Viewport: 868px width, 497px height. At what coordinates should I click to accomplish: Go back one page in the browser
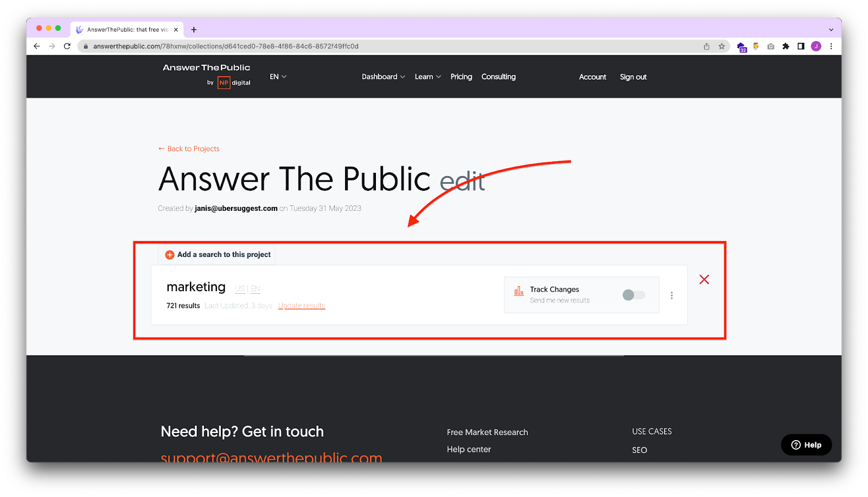(37, 46)
